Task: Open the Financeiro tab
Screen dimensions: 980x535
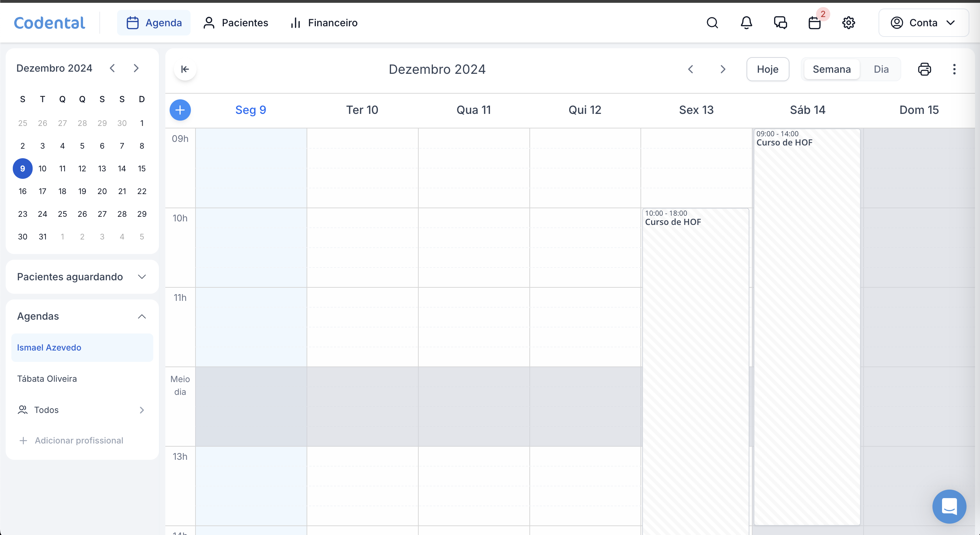Action: [x=324, y=23]
